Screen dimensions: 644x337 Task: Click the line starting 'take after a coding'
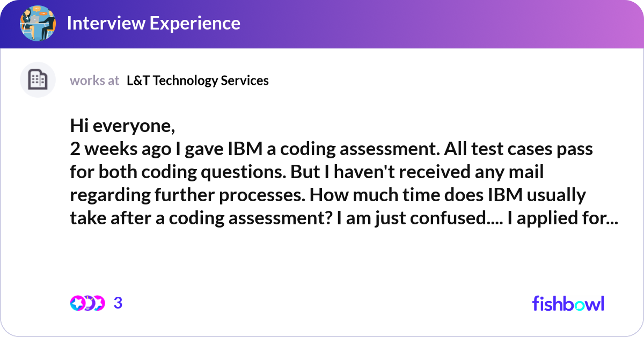click(x=344, y=218)
